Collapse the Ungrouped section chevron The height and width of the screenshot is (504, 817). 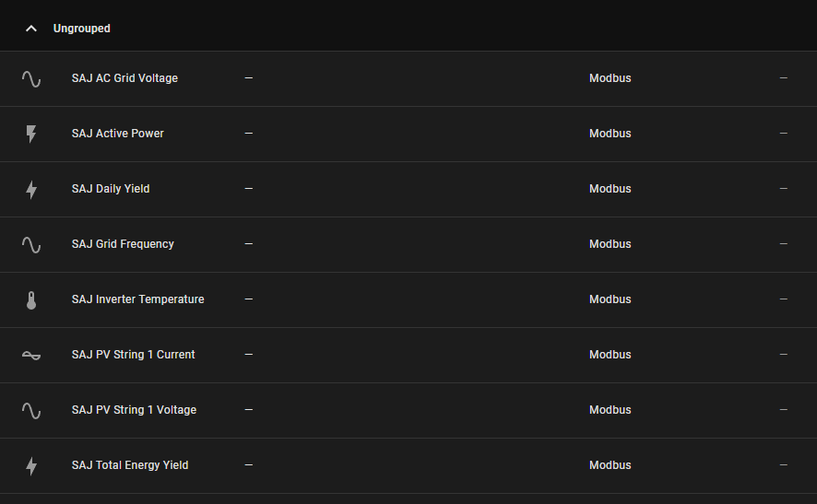[31, 29]
